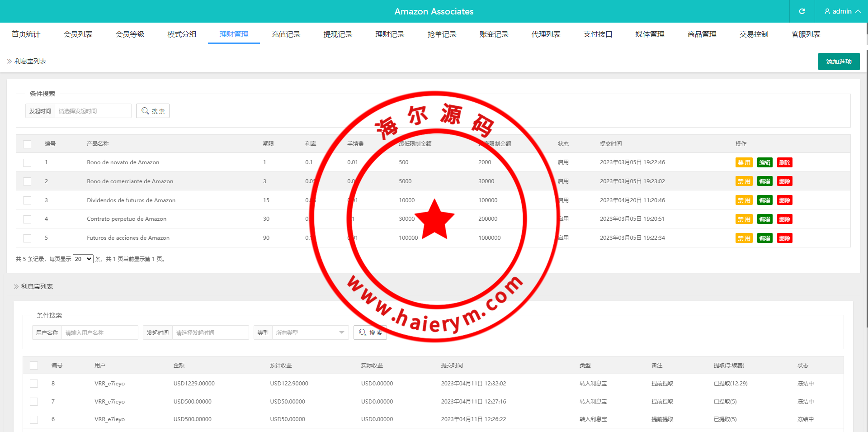The image size is (868, 432).
Task: Click the admin user icon
Action: pyautogui.click(x=827, y=11)
